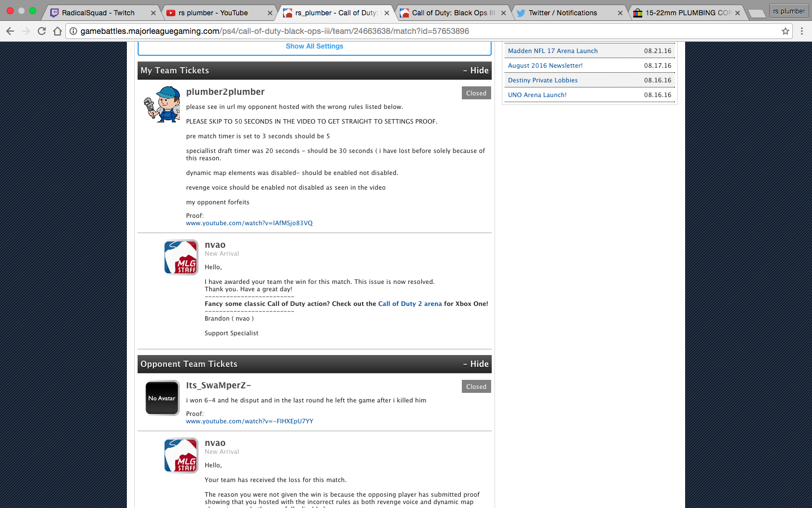812x508 pixels.
Task: Hide the My Team Tickets section
Action: tap(476, 71)
